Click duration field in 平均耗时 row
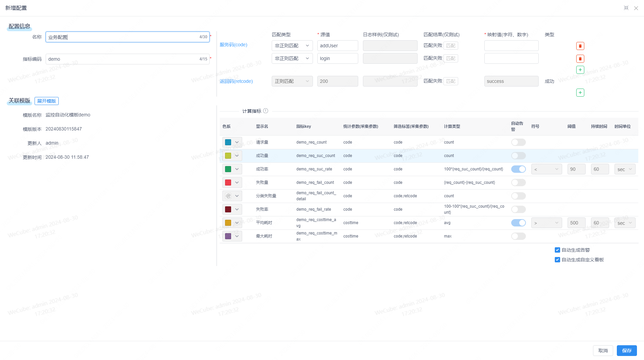Viewport: 644px width, 360px height. click(x=600, y=223)
